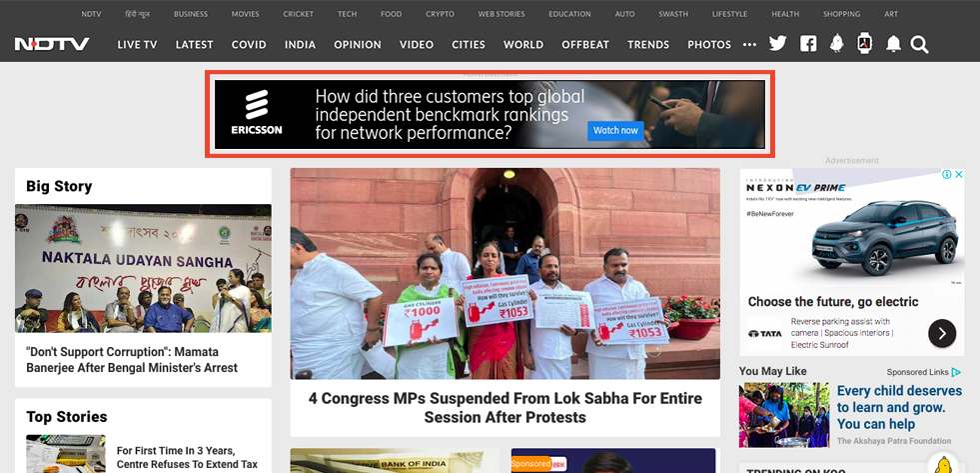
Task: Click the NDTV logo
Action: (53, 44)
